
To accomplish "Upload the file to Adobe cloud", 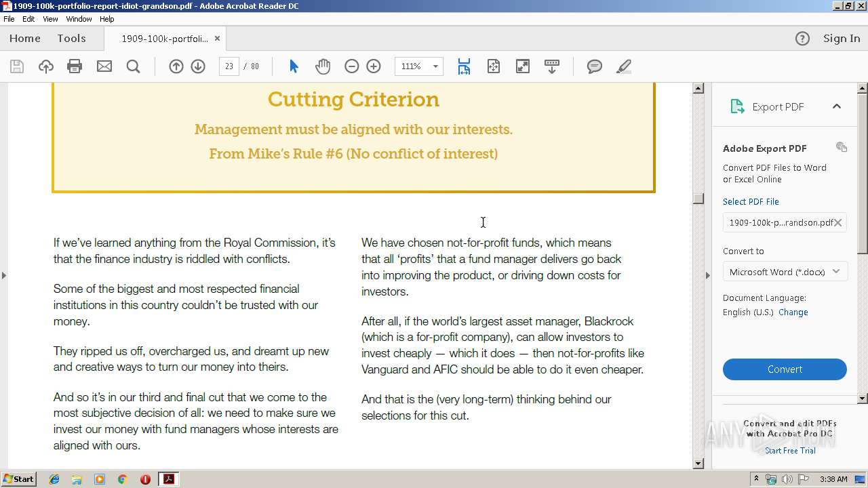I will tap(46, 66).
